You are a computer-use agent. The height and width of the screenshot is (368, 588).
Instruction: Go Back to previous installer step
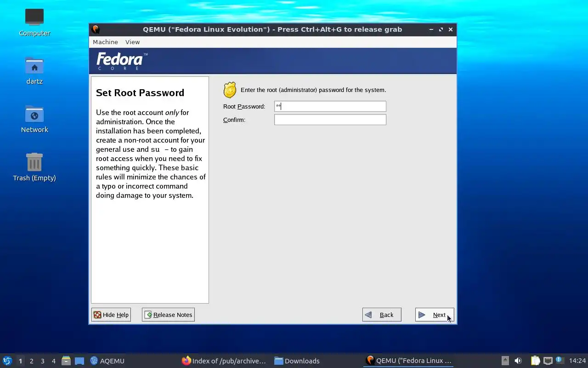[x=382, y=315]
